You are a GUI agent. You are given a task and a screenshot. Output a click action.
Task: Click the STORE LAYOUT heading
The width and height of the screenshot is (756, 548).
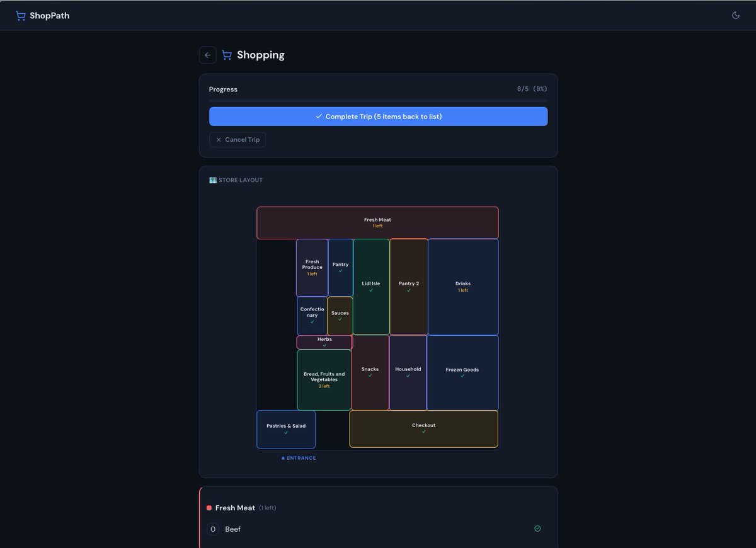(241, 180)
